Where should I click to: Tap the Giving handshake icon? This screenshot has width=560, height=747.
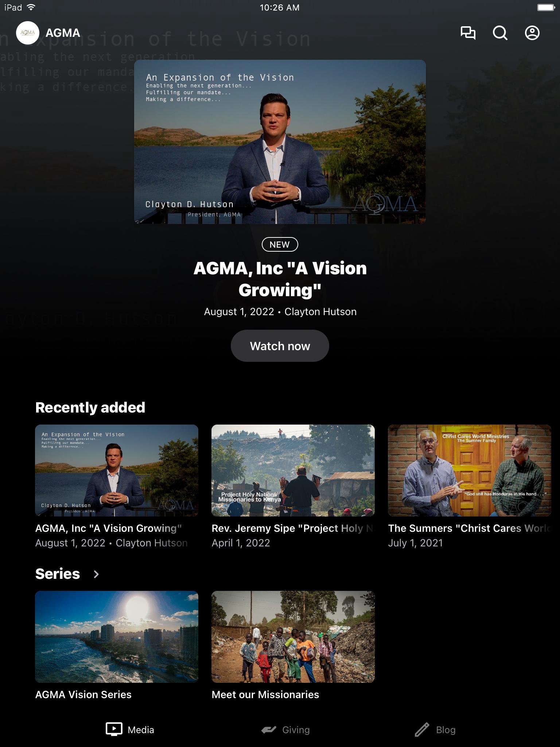[x=269, y=729]
